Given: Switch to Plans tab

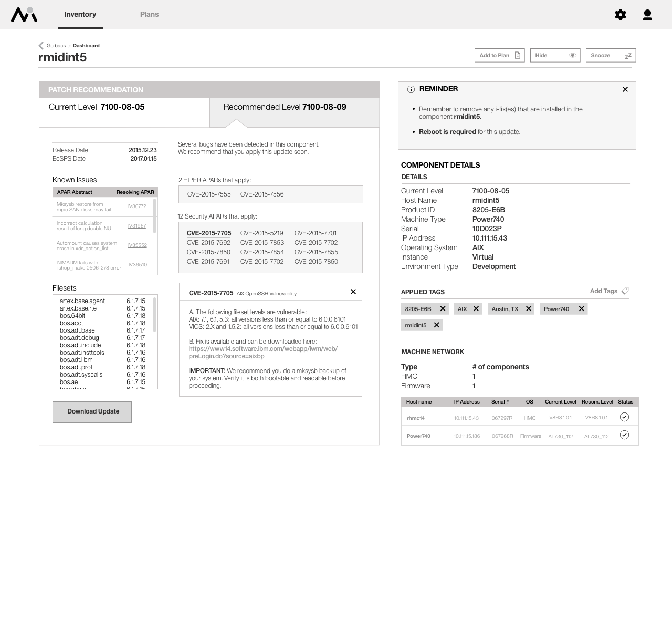Looking at the screenshot, I should [150, 15].
